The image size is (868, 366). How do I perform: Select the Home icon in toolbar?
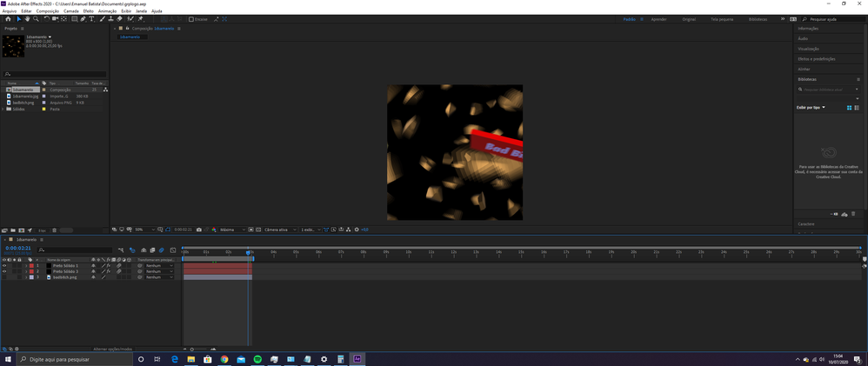pyautogui.click(x=9, y=19)
